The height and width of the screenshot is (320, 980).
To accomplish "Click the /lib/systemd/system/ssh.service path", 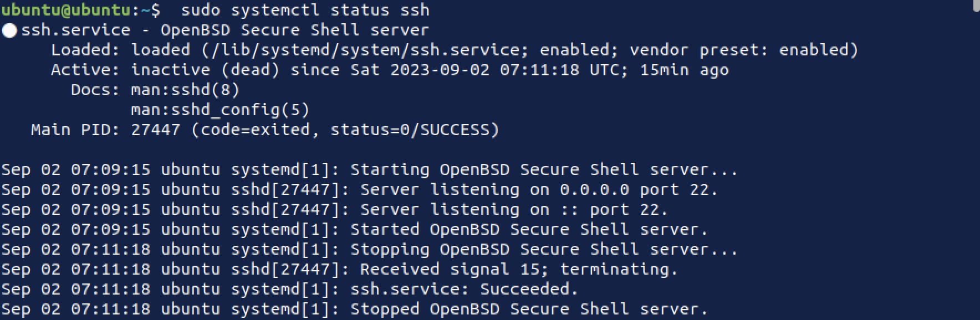I will [367, 50].
